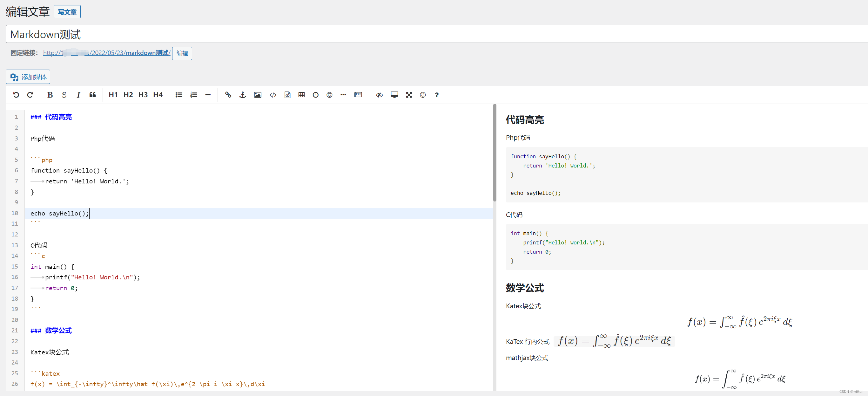Screen dimensions: 868x396
Task: Apply bold formatting with B icon
Action: coord(50,95)
